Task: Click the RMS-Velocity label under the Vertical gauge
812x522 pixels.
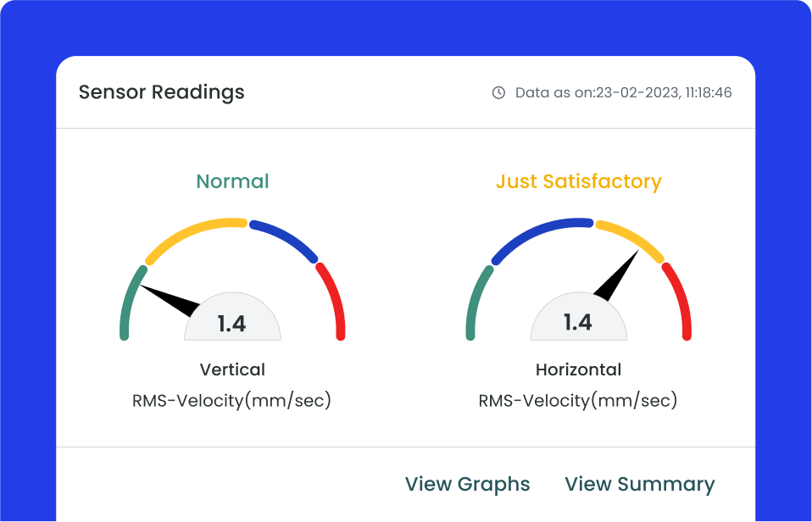Action: point(232,399)
